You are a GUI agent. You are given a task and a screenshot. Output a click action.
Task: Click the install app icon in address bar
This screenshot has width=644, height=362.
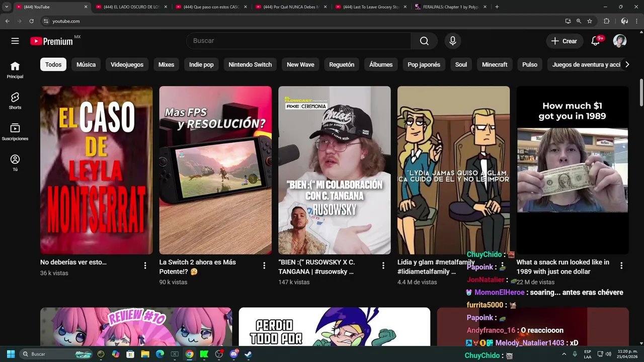[x=568, y=21]
